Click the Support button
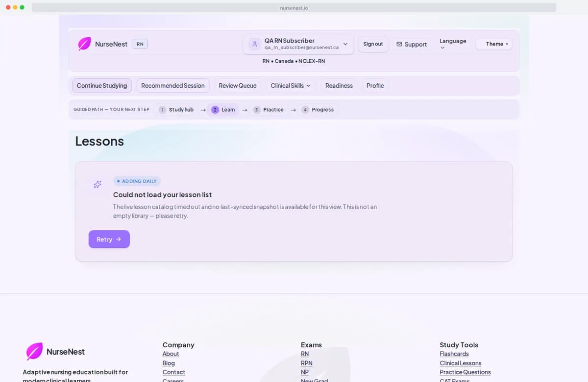 (412, 44)
